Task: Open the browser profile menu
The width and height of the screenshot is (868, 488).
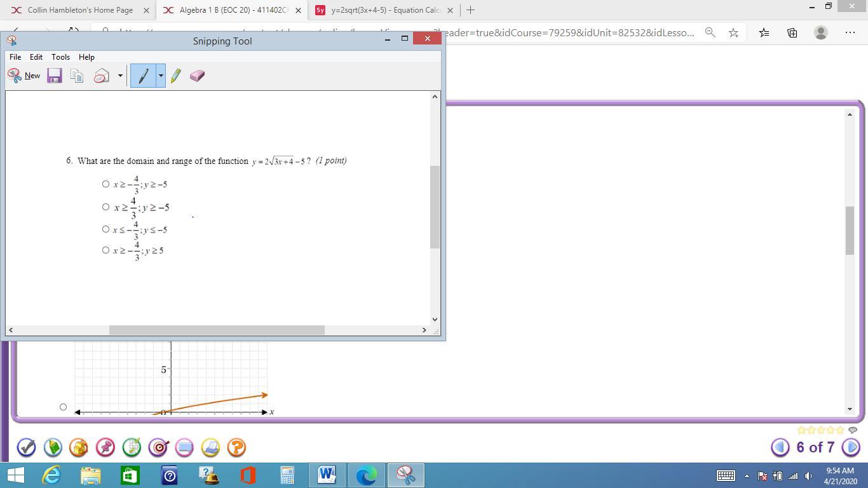Action: (821, 32)
